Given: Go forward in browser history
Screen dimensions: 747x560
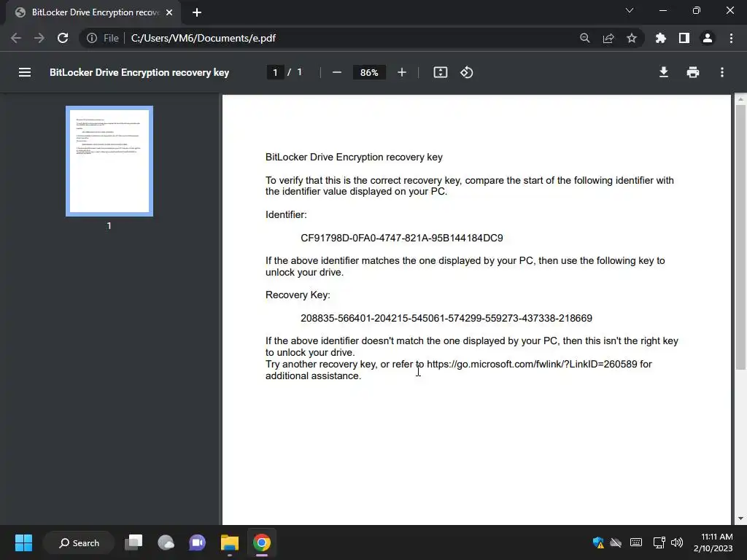Looking at the screenshot, I should click(39, 38).
